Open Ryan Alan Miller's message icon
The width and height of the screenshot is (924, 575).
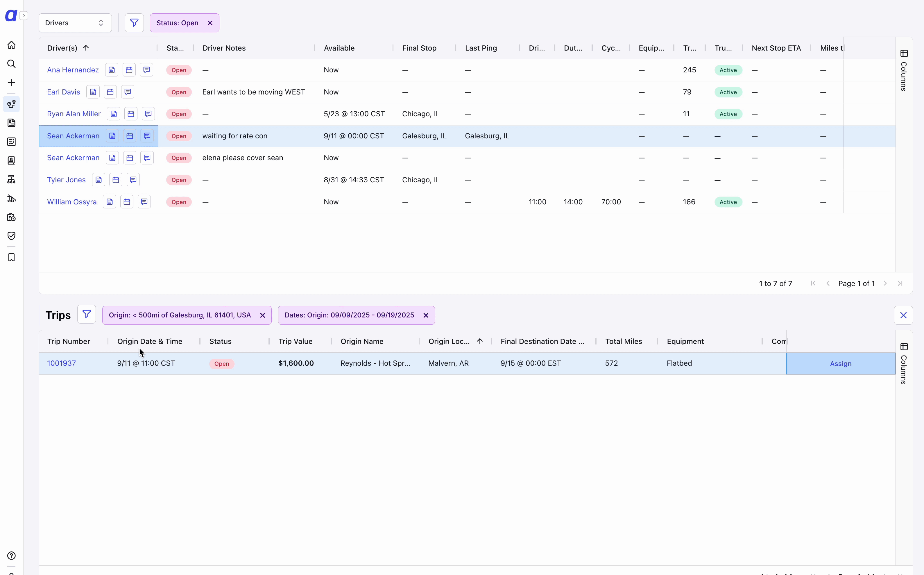click(148, 114)
